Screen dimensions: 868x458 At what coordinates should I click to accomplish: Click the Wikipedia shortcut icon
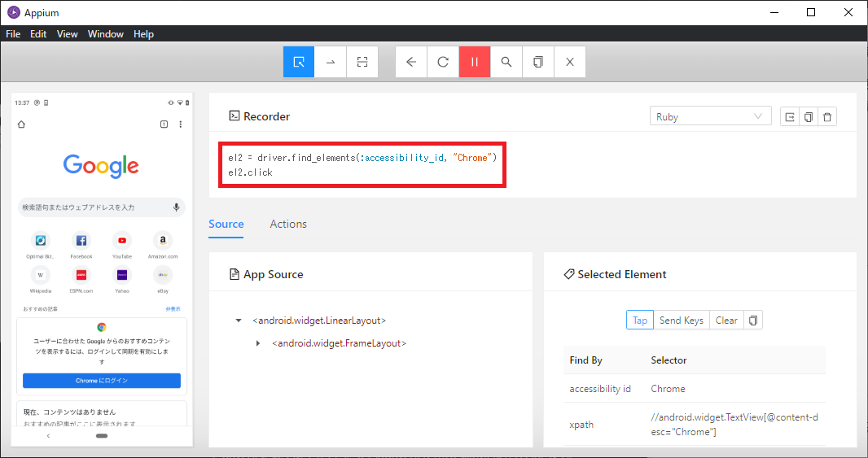[x=41, y=275]
